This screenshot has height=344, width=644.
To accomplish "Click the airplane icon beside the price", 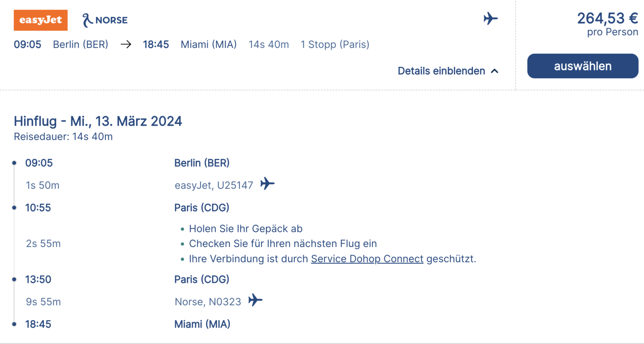I will click(490, 19).
